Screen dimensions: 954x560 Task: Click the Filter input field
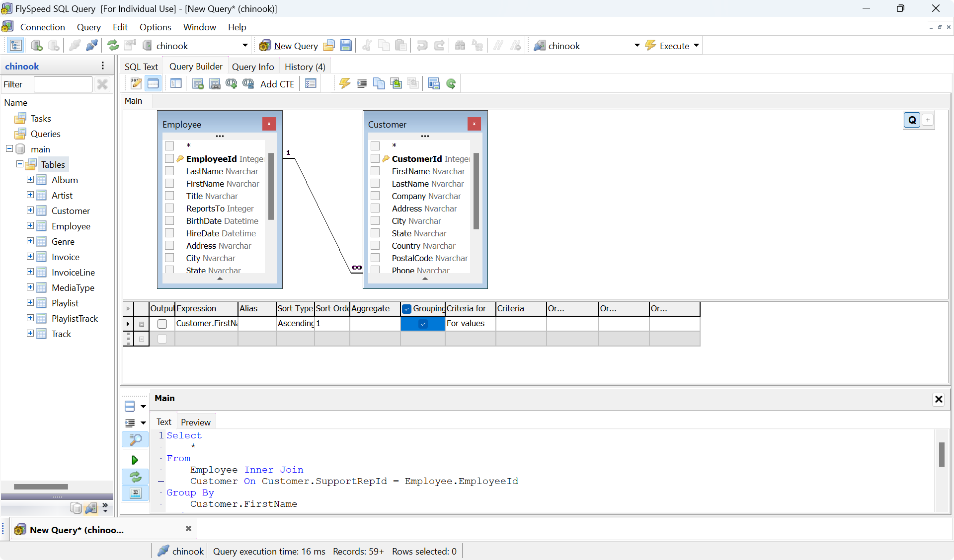pos(63,84)
